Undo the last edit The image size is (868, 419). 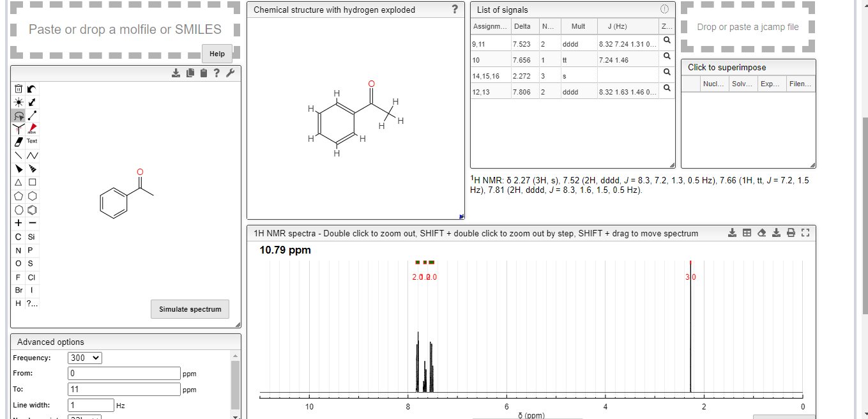click(31, 89)
